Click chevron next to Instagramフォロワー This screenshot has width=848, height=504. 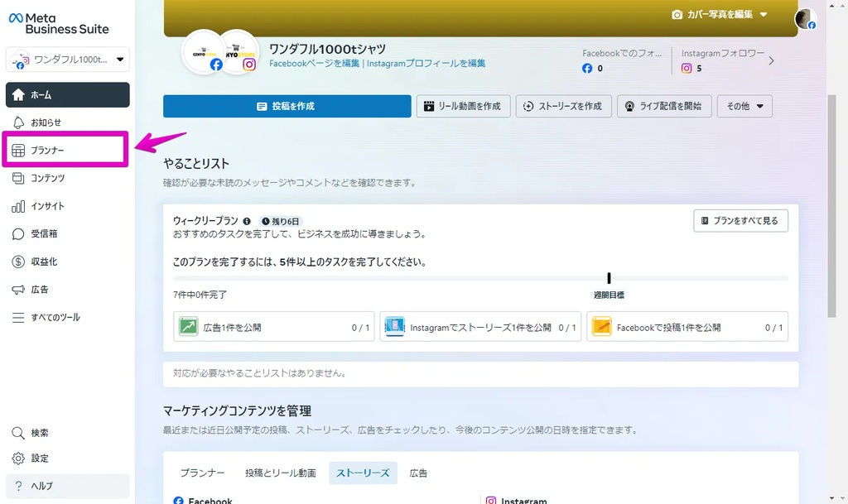tap(771, 61)
